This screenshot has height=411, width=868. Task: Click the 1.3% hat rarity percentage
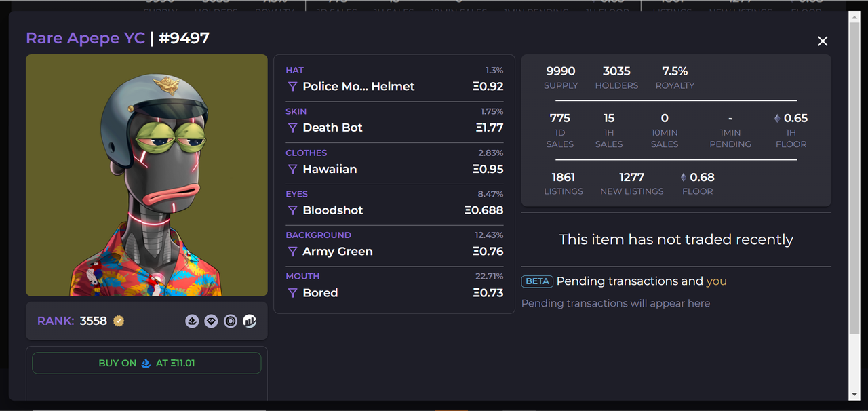494,71
